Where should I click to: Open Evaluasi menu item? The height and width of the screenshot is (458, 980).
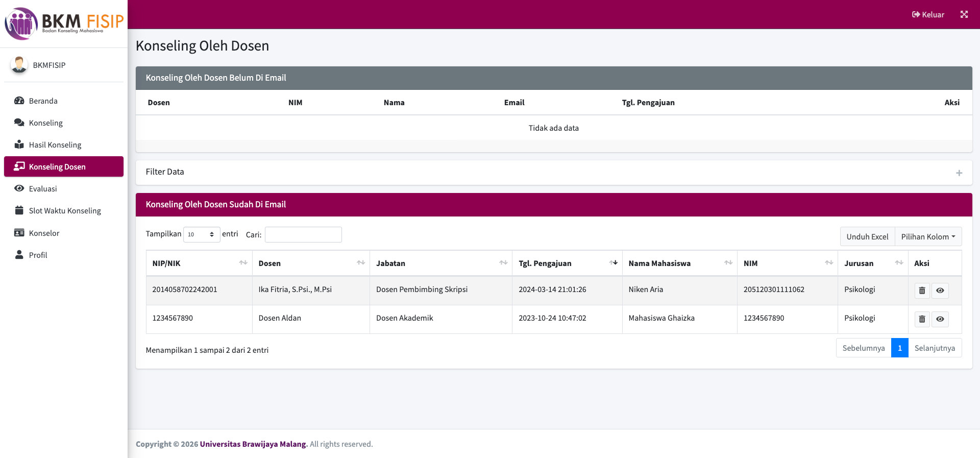64,188
